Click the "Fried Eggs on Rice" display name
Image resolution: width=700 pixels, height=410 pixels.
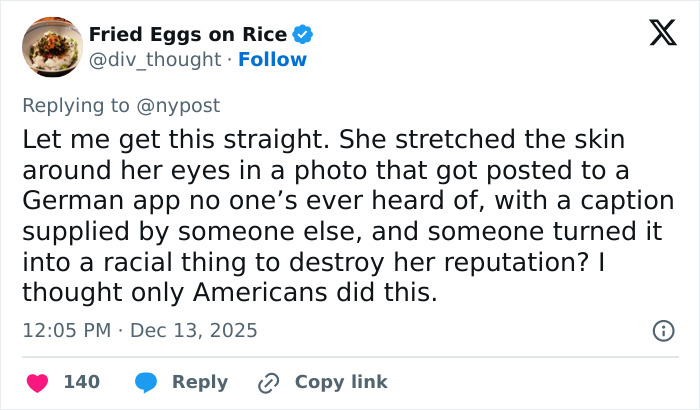click(x=188, y=35)
